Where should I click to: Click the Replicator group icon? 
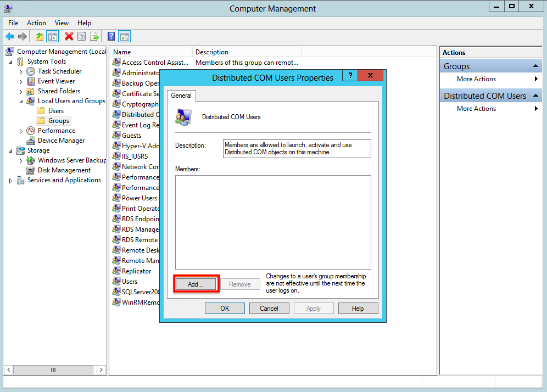116,271
